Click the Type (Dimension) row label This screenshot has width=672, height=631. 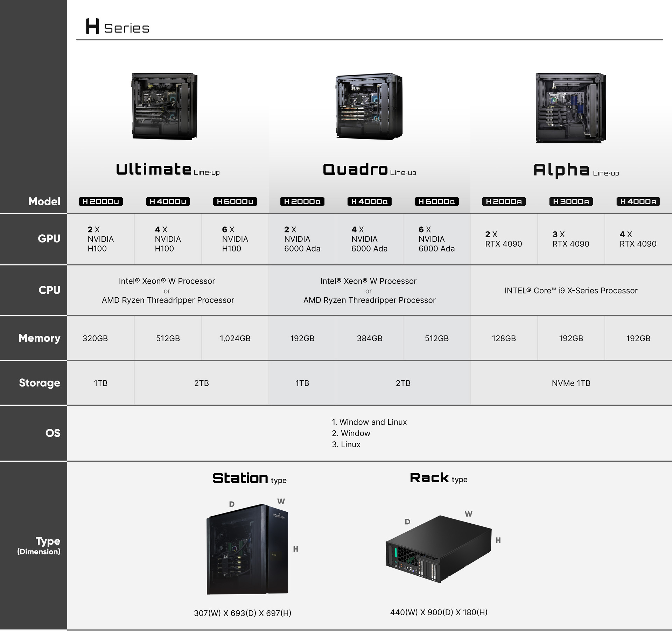click(39, 546)
